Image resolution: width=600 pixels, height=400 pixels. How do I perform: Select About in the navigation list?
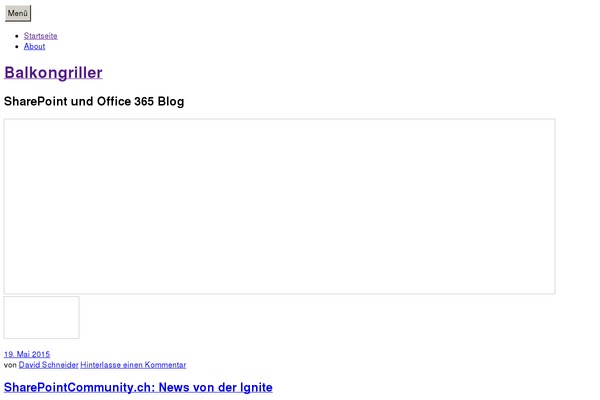(34, 46)
